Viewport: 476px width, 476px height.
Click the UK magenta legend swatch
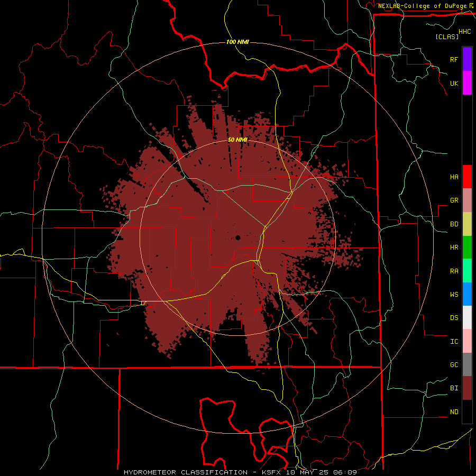pos(467,83)
